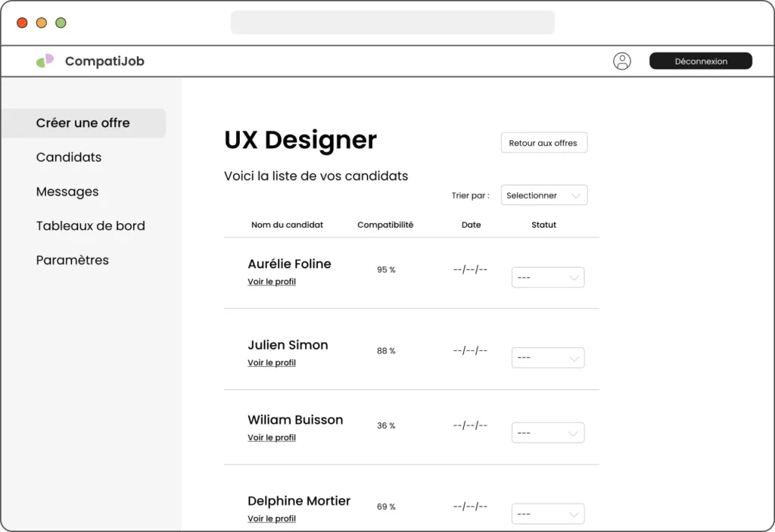Click the Retour aux offres button
This screenshot has width=775, height=532.
coord(543,143)
